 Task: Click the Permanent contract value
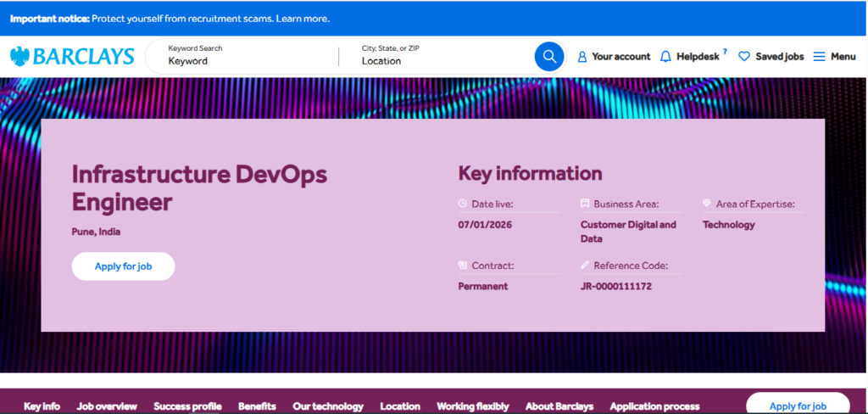tap(482, 287)
